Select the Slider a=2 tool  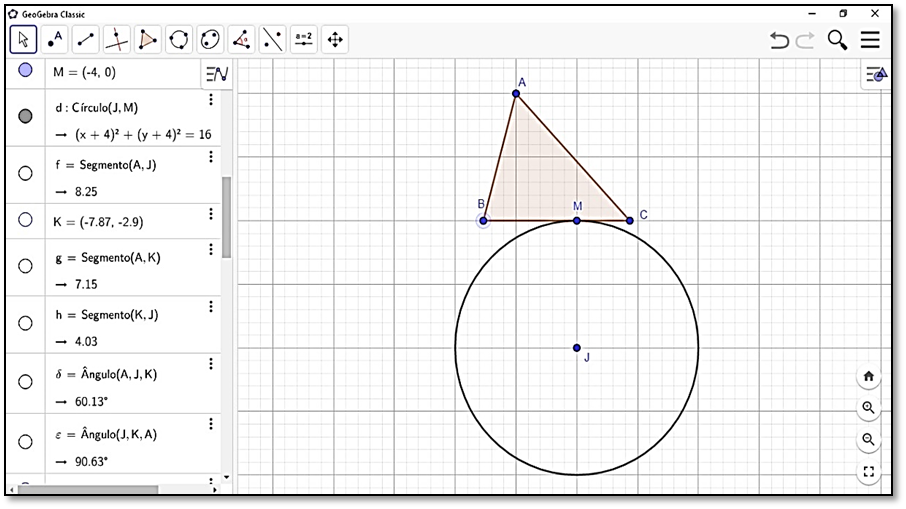click(x=304, y=39)
